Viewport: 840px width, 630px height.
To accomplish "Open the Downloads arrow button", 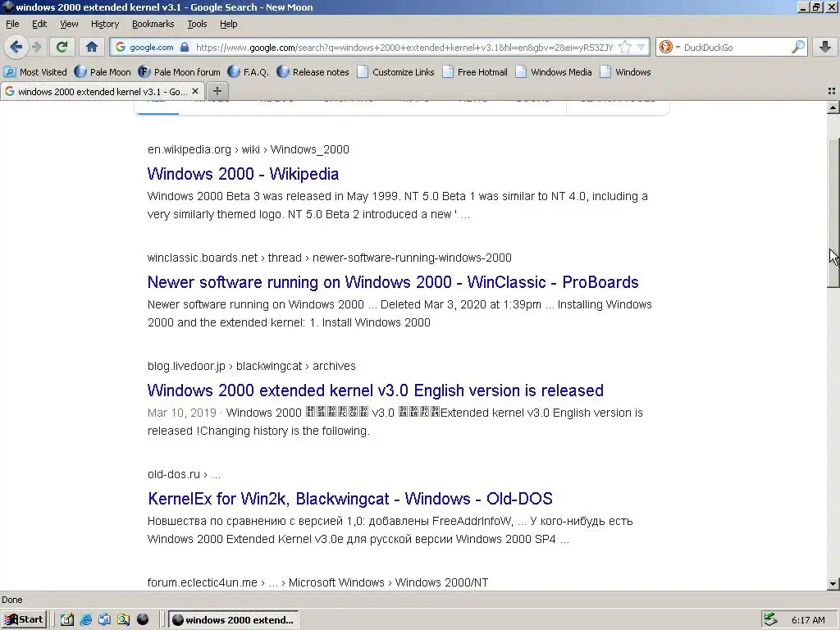I will tap(825, 47).
